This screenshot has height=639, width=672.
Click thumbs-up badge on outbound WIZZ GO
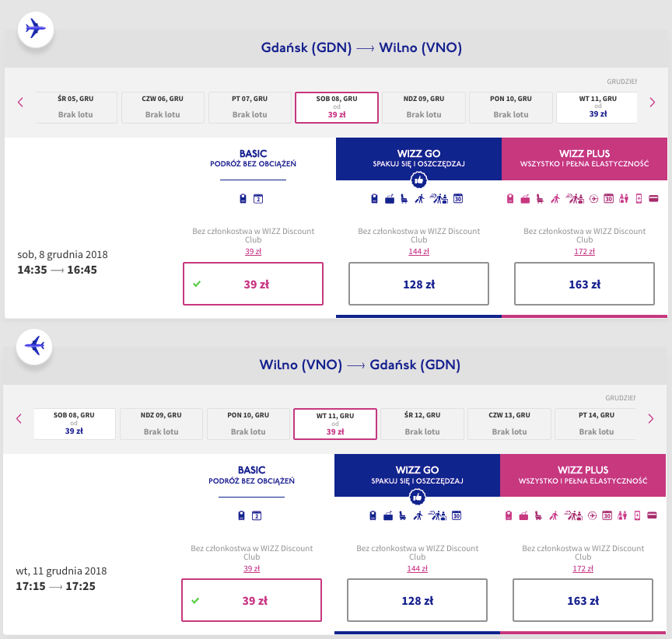coord(418,180)
